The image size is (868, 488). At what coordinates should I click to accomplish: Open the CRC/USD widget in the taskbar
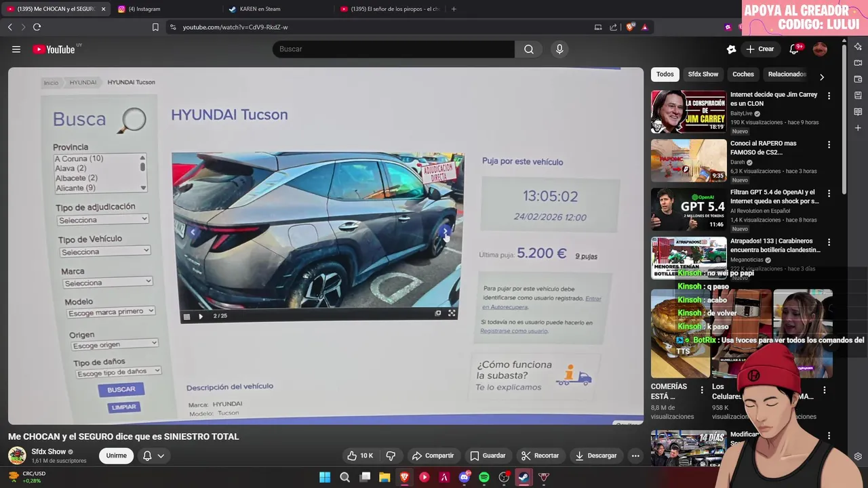coord(27,477)
